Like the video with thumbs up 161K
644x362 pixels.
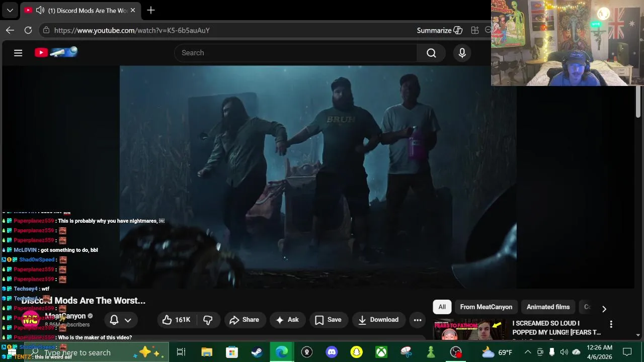(176, 320)
